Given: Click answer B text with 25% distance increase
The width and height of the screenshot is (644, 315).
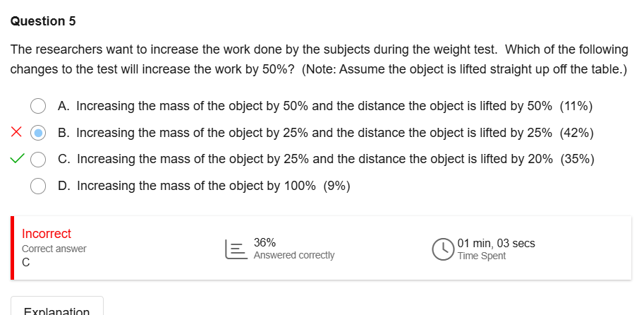Looking at the screenshot, I should pyautogui.click(x=305, y=133).
